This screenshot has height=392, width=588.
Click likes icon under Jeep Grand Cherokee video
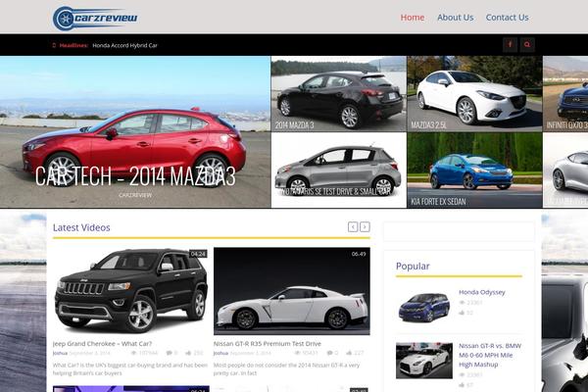point(188,353)
